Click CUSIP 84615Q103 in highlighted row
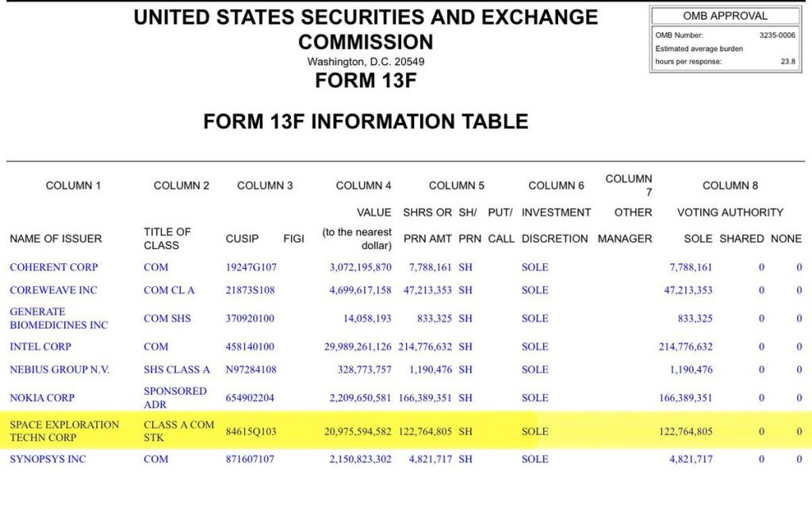Viewport: 812px width, 505px height. tap(251, 431)
